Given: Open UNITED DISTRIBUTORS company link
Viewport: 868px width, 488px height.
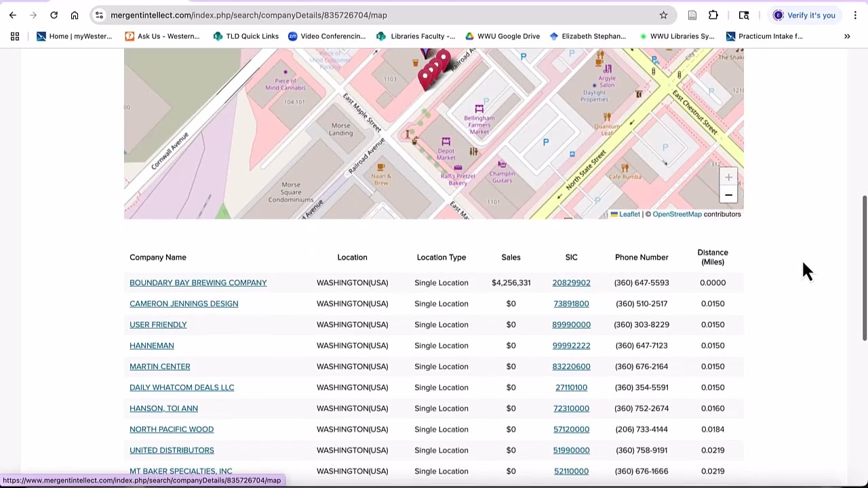Looking at the screenshot, I should pos(172,451).
